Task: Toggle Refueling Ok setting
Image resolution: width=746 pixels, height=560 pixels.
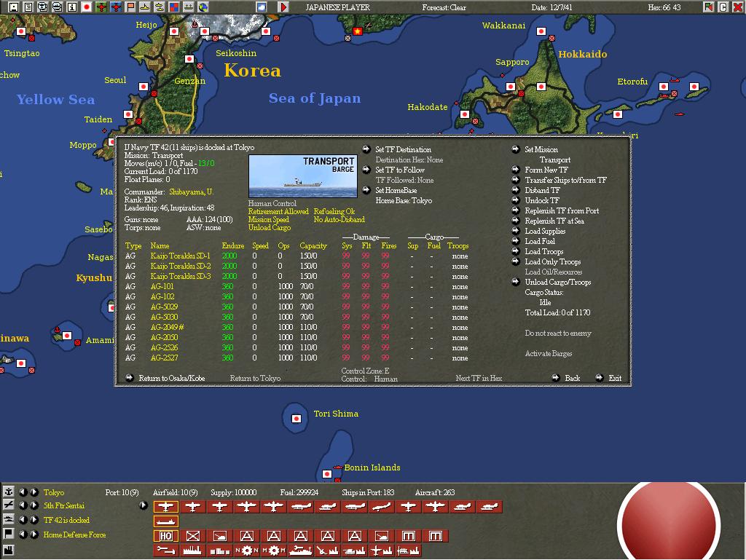Action: tap(334, 211)
